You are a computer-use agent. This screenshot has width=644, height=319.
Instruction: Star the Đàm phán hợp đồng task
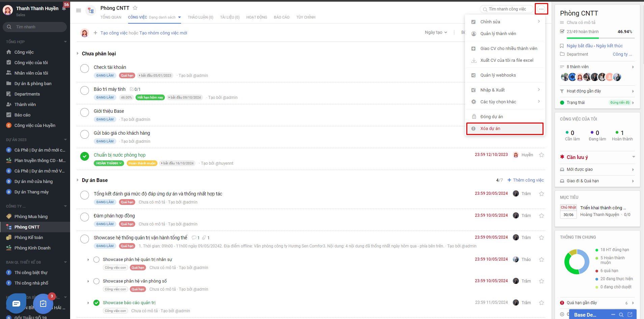click(541, 216)
